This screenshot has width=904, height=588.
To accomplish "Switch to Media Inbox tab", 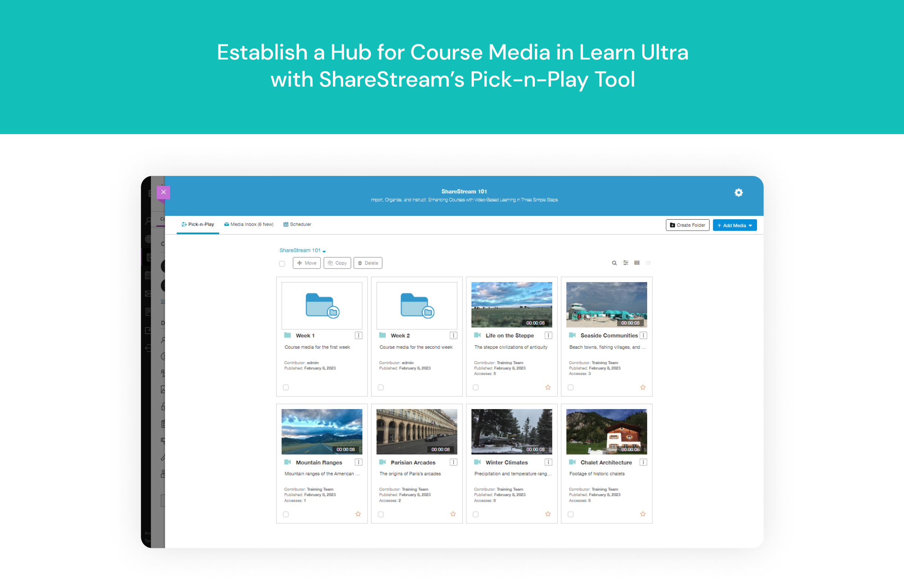I will 249,225.
